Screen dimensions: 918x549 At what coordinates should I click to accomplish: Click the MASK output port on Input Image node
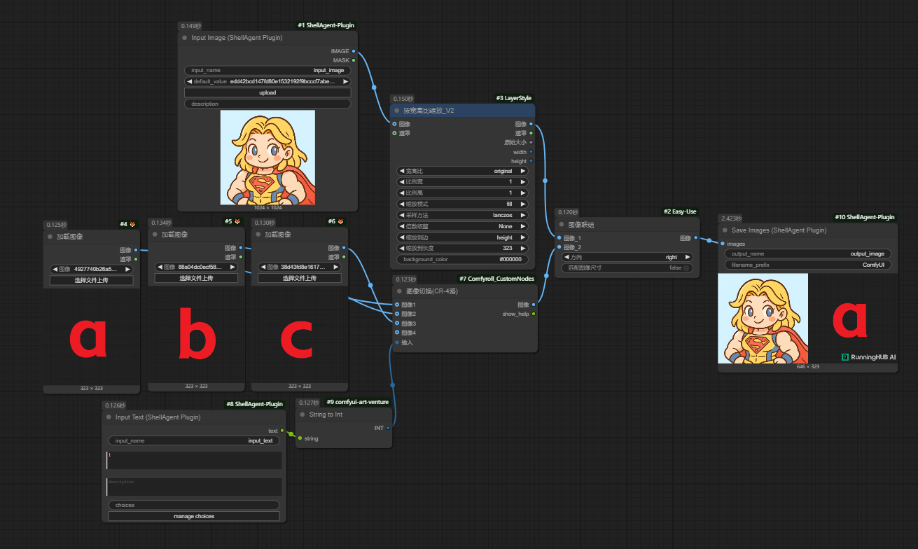click(354, 60)
